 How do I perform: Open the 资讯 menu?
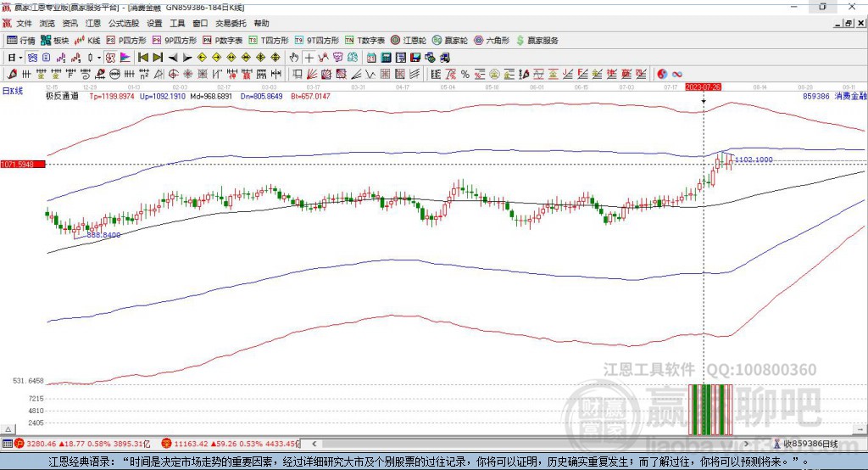[x=70, y=23]
